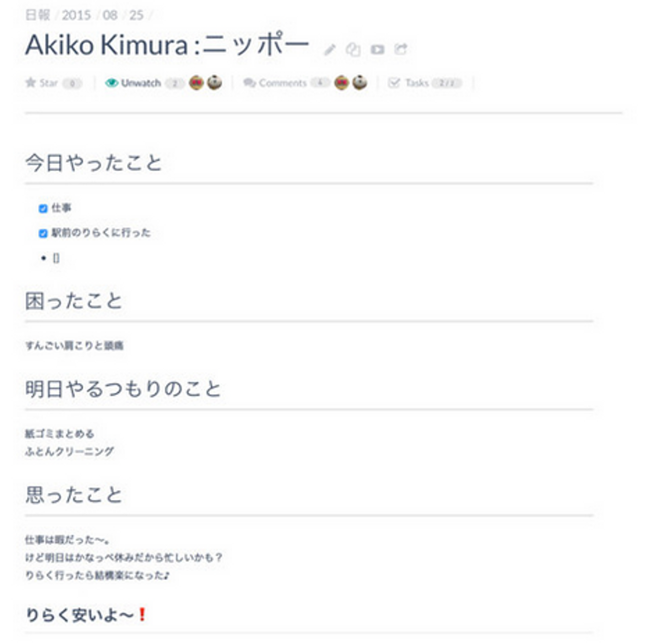Image resolution: width=659 pixels, height=644 pixels.
Task: Navigate to the 25 breadcrumb folder
Action: pos(136,15)
